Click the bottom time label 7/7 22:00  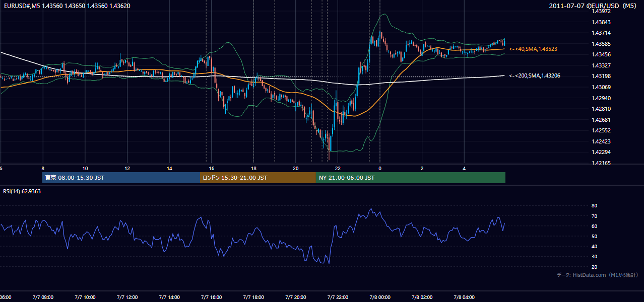(338, 297)
